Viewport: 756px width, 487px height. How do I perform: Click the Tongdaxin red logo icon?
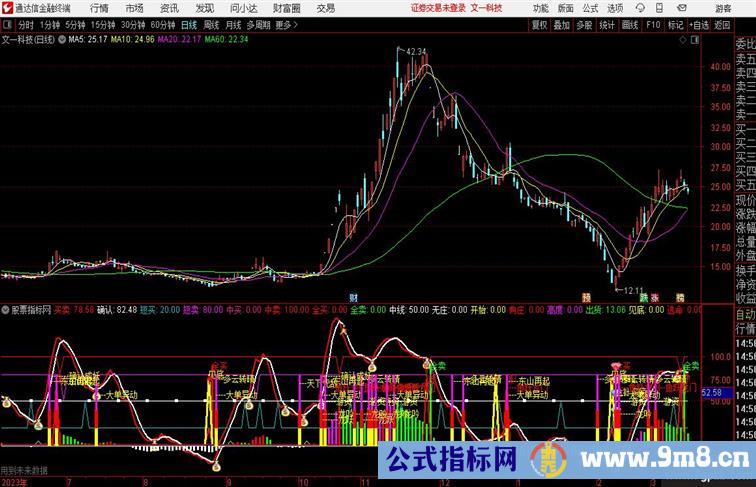(x=7, y=8)
